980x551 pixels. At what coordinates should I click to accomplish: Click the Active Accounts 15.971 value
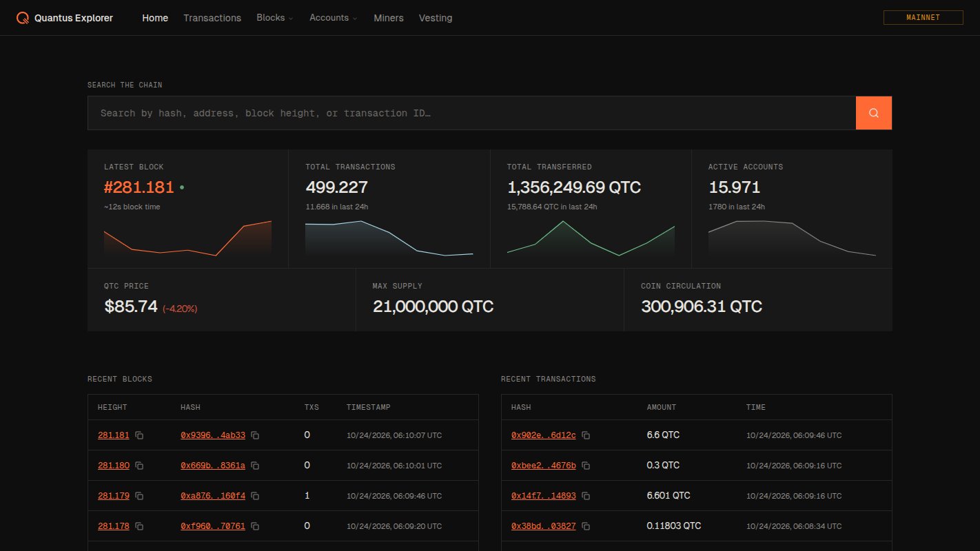click(734, 187)
